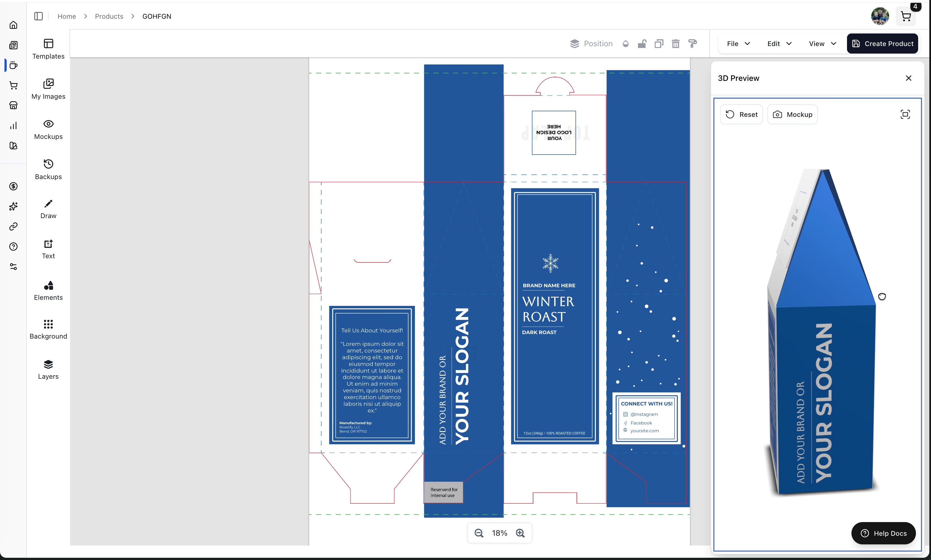Open the Elements panel
Image resolution: width=931 pixels, height=560 pixels.
coord(48,291)
